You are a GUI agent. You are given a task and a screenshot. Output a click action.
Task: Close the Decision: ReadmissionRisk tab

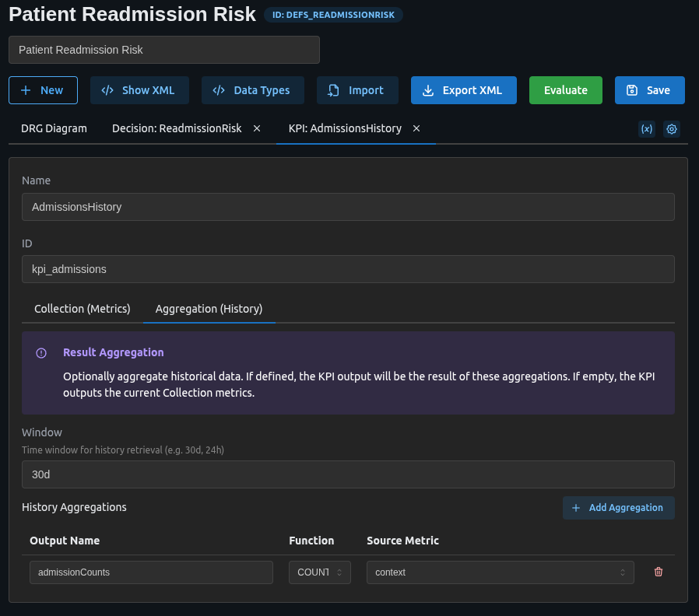click(x=256, y=128)
